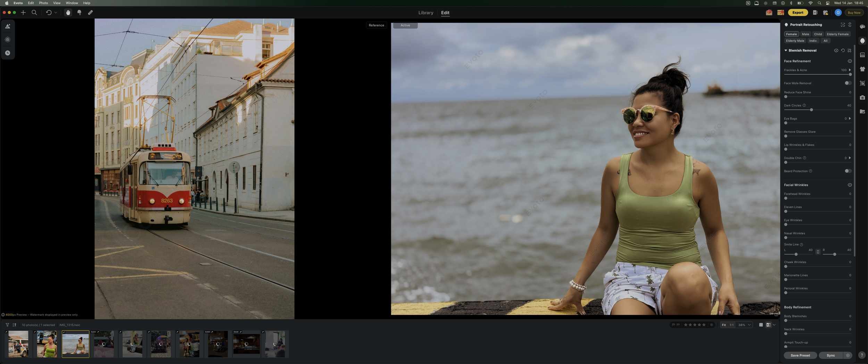Toggle Beard Protection switch

pyautogui.click(x=848, y=171)
